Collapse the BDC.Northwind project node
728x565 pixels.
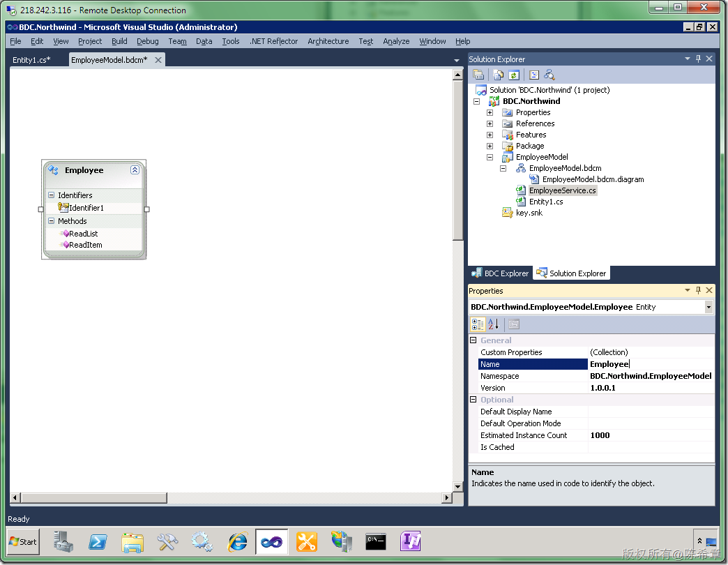(476, 101)
